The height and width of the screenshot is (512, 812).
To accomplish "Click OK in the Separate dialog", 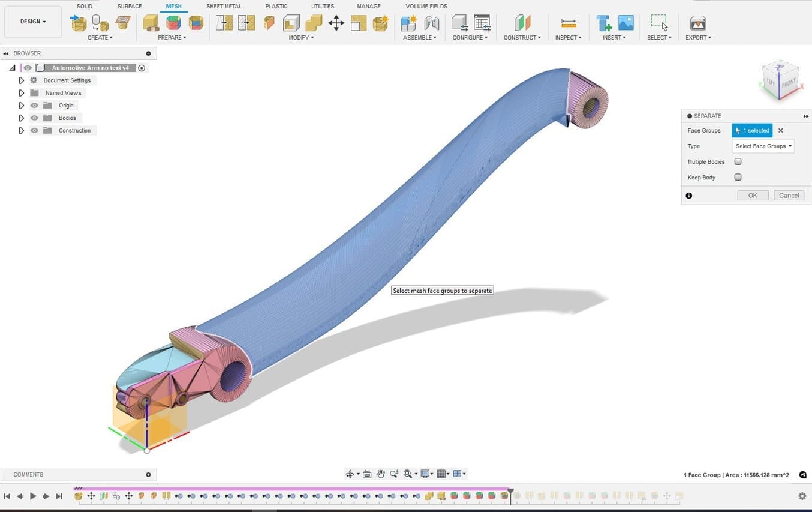I will coord(753,195).
